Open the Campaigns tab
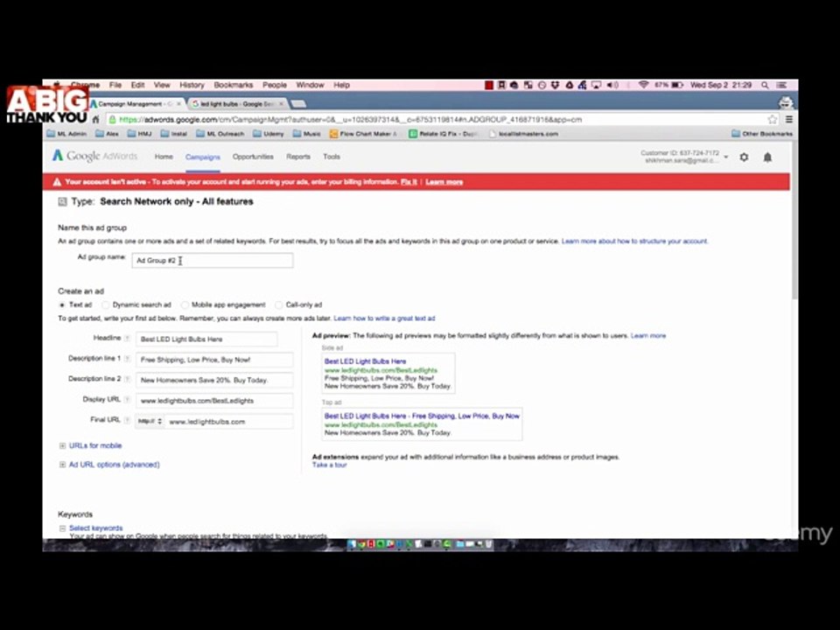 (202, 157)
